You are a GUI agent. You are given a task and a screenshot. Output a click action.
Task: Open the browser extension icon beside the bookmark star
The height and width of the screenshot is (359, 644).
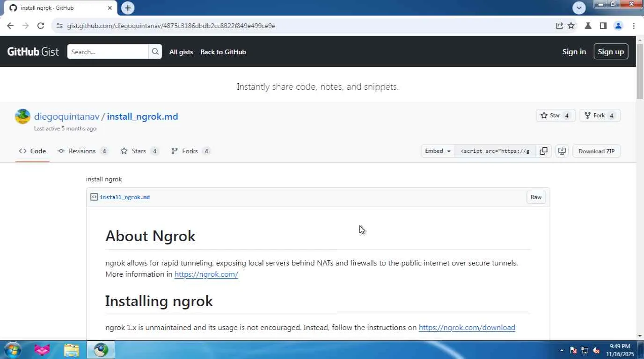click(x=588, y=26)
